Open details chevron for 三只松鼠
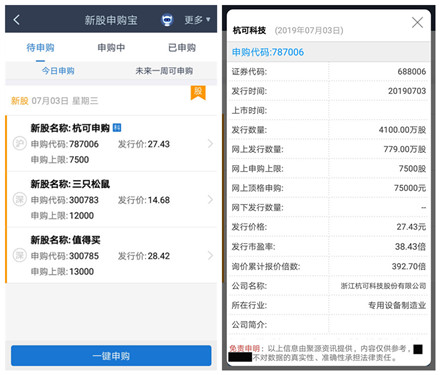This screenshot has height=375, width=440. [210, 200]
